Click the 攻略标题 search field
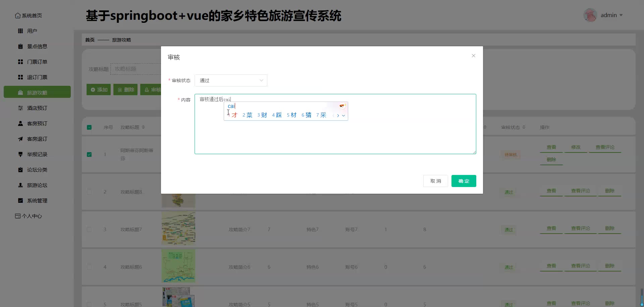This screenshot has width=644, height=307. 136,69
